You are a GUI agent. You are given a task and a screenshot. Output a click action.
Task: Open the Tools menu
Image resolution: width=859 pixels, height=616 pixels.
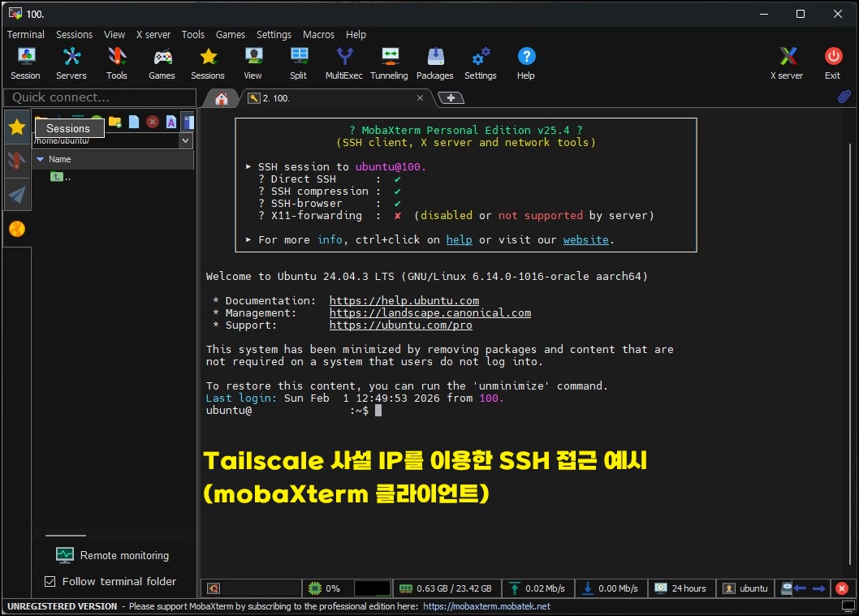pyautogui.click(x=193, y=35)
